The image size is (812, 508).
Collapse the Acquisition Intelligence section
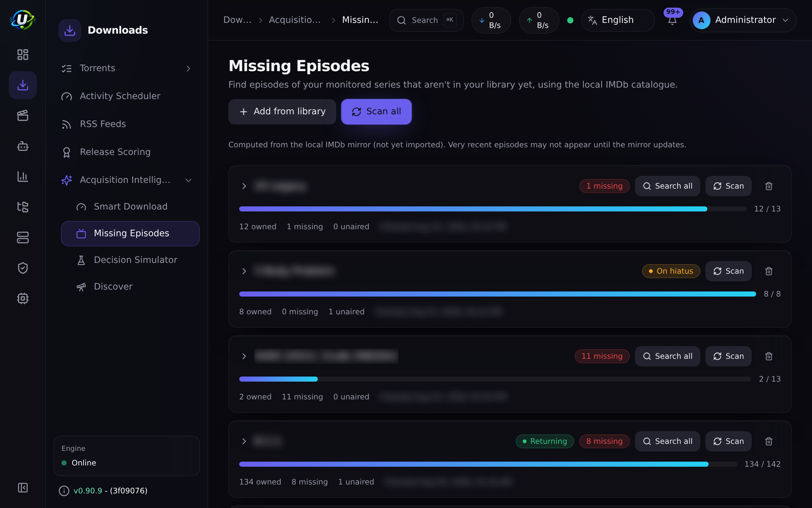click(x=188, y=180)
